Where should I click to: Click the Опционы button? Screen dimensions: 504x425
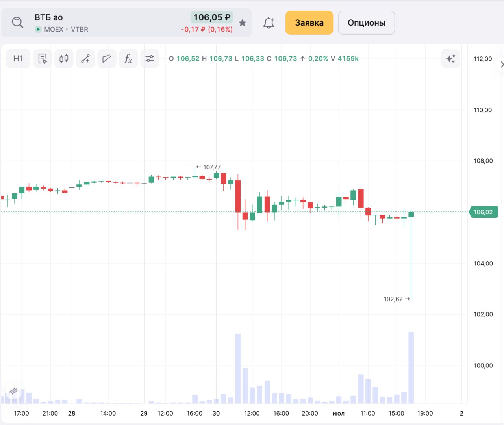(367, 23)
